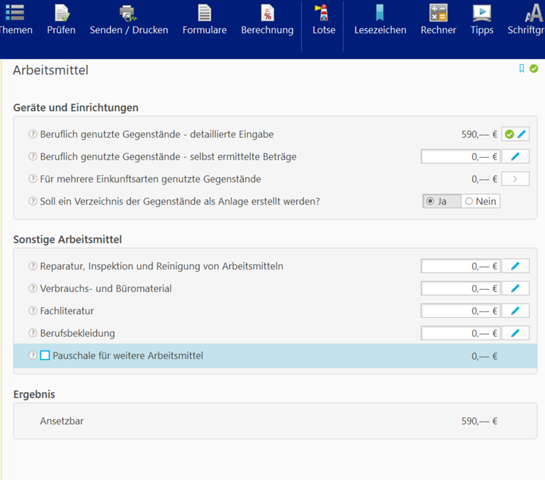Show help for detaillierte Eingabe row

[33, 134]
